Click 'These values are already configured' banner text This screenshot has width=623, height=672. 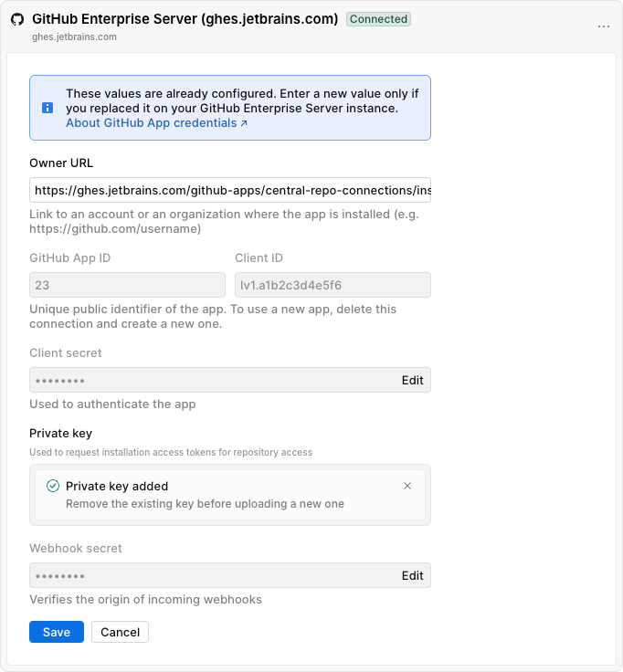(242, 100)
